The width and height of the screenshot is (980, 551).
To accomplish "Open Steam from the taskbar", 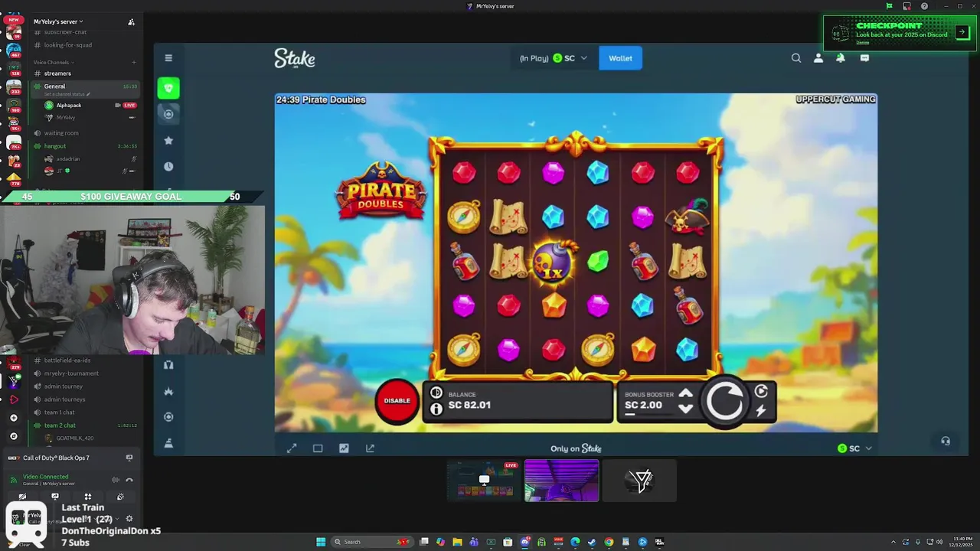I will [592, 542].
